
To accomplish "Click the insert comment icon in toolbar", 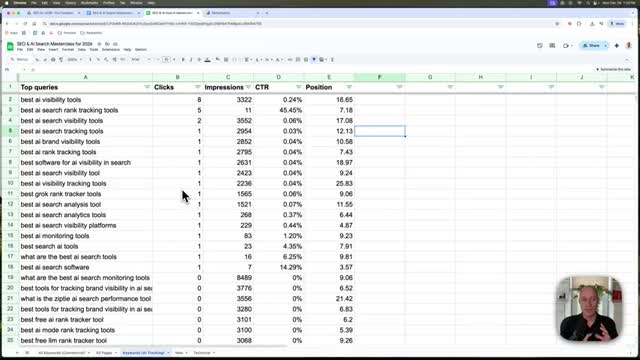I will [298, 60].
